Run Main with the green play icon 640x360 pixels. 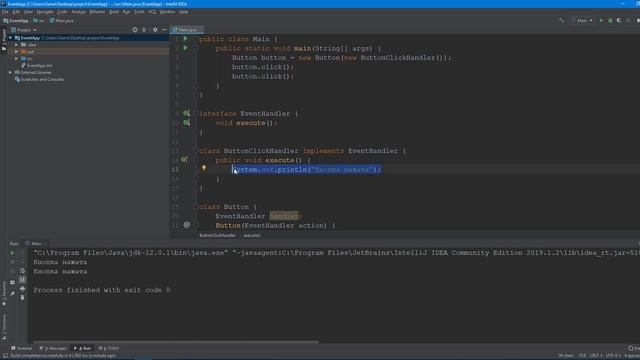[x=601, y=20]
